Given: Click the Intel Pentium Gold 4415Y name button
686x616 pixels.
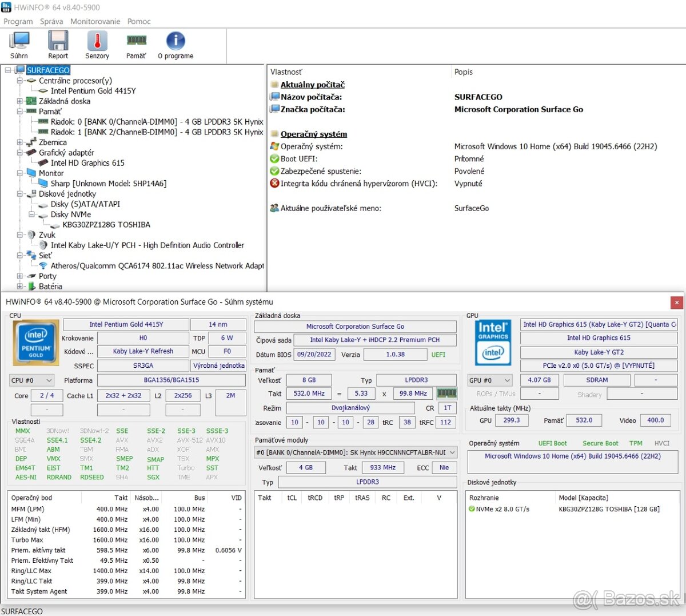Looking at the screenshot, I should point(126,324).
